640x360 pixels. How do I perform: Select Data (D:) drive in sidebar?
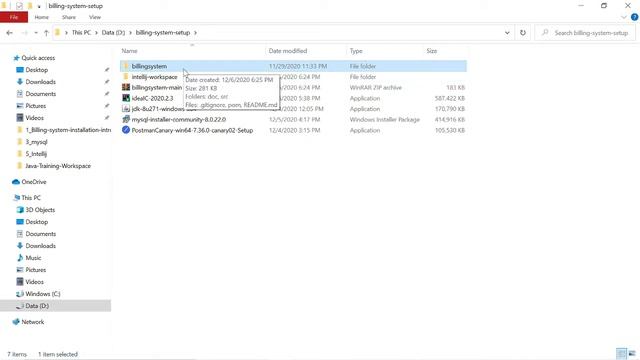55,306
